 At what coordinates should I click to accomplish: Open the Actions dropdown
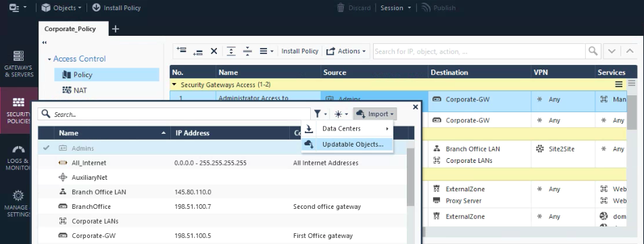pyautogui.click(x=346, y=51)
